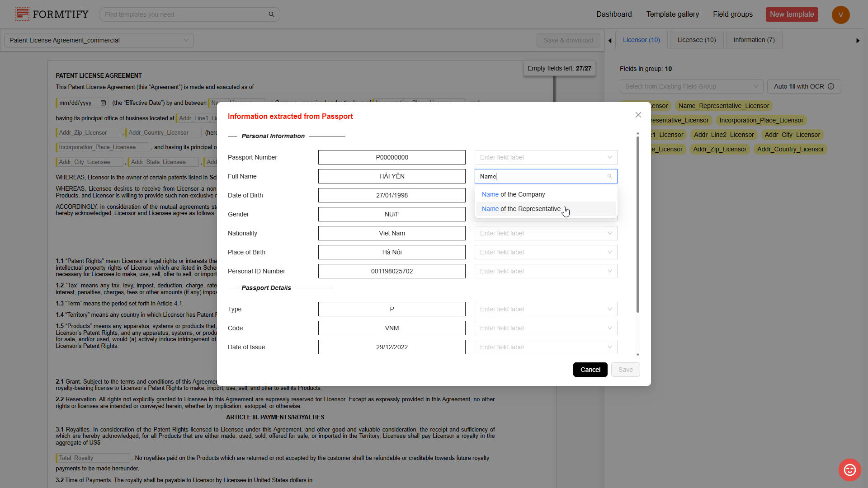Click the OCR info icon
The height and width of the screenshot is (488, 868).
point(831,86)
